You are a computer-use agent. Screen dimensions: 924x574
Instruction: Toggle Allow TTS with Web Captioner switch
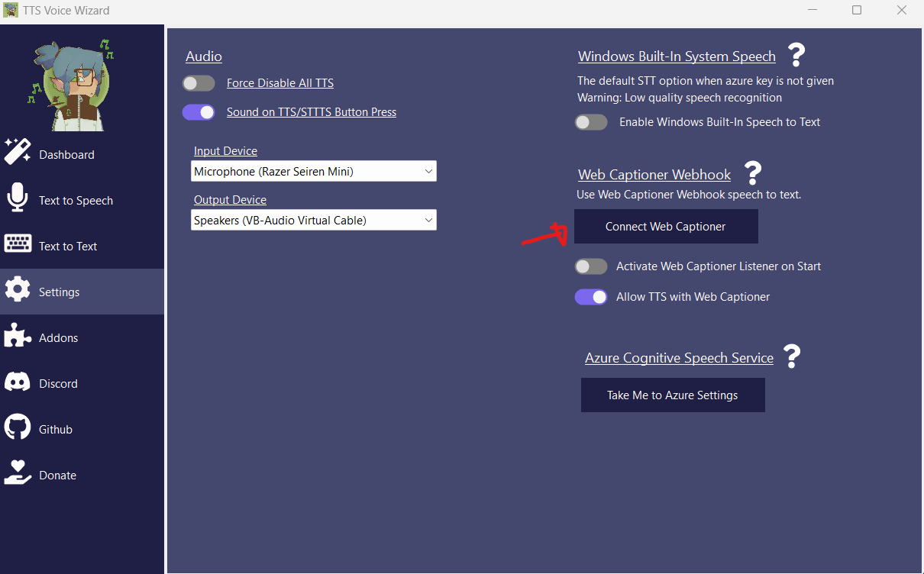[x=591, y=297]
